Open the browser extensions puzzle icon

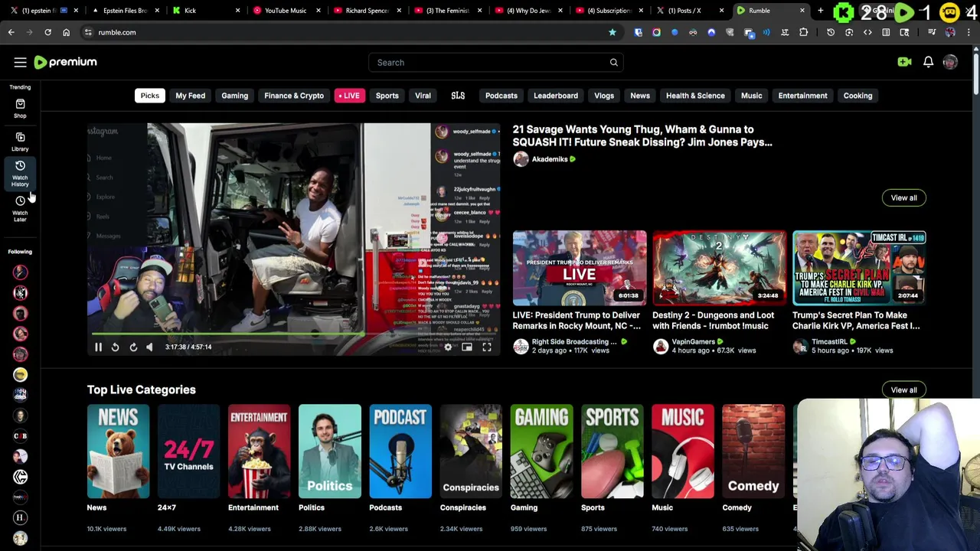pyautogui.click(x=803, y=32)
